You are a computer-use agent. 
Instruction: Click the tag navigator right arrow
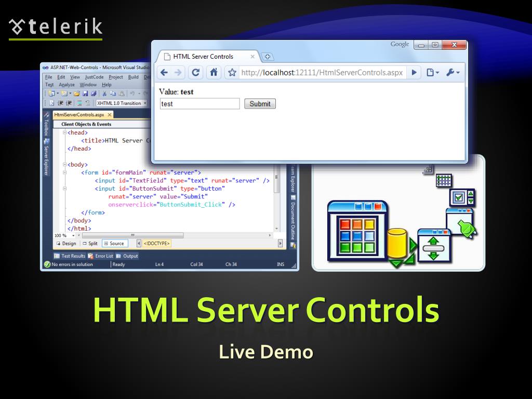[x=280, y=243]
